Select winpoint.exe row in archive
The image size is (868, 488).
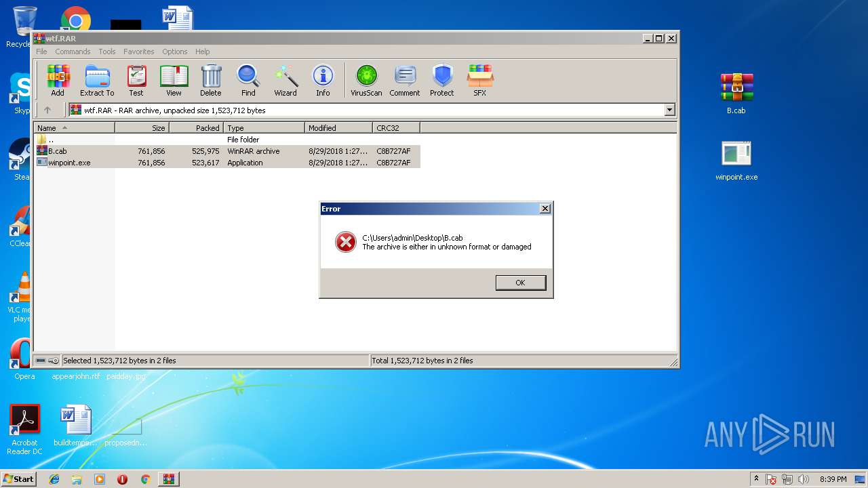pos(227,163)
